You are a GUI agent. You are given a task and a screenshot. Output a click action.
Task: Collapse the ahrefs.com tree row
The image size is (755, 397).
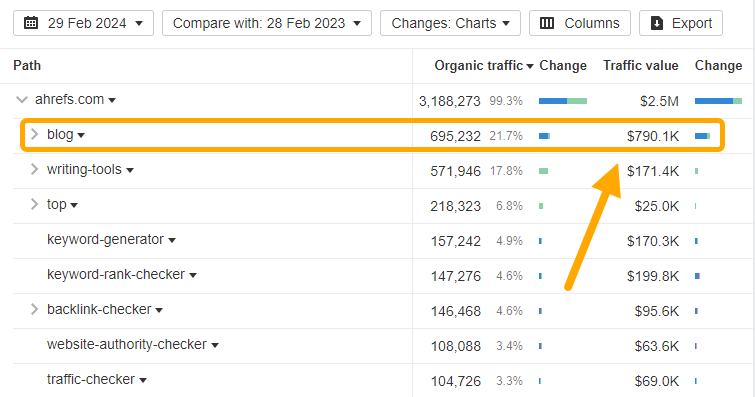coord(22,100)
